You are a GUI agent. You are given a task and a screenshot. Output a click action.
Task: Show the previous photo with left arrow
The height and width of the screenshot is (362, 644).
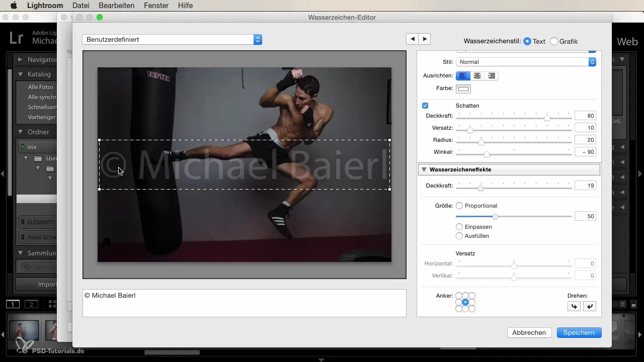coord(412,39)
